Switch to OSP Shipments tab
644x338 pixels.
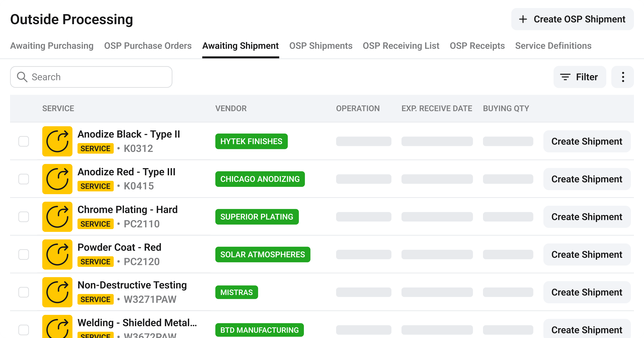pos(321,46)
